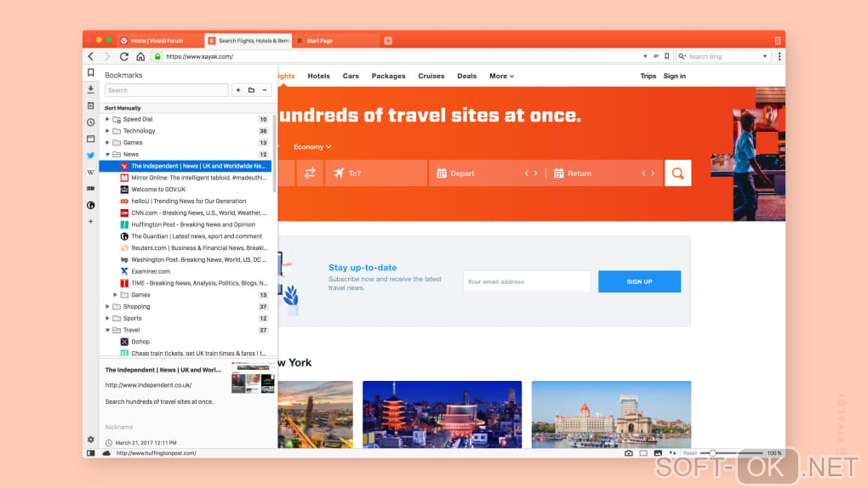Viewport: 868px width, 488px height.
Task: Open the Wikipedia web panel
Action: [91, 172]
